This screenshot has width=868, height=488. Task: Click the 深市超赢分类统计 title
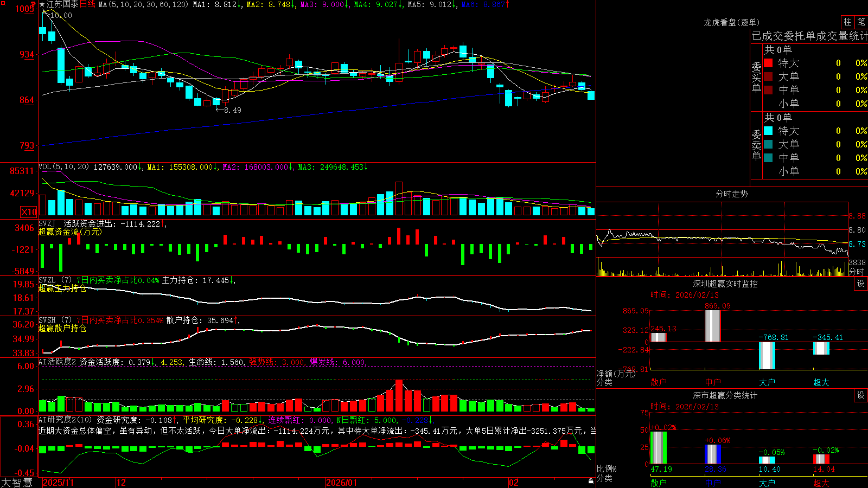pos(725,395)
